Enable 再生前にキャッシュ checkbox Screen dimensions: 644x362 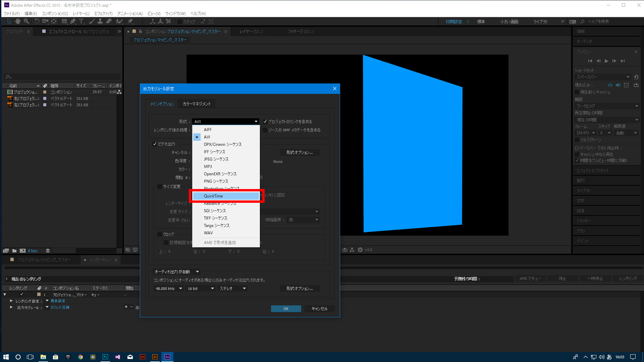tap(577, 92)
